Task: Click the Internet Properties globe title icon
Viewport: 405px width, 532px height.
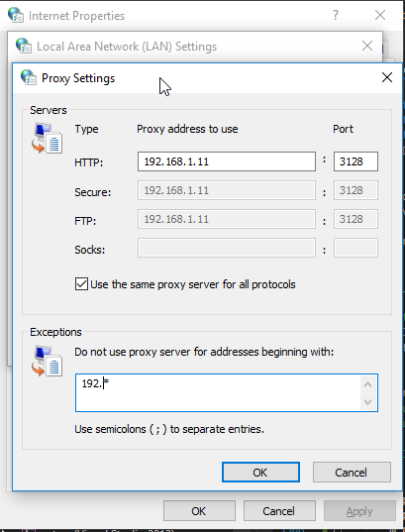Action: coord(16,15)
